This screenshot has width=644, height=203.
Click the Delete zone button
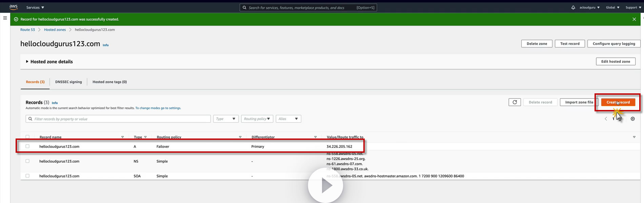point(537,44)
